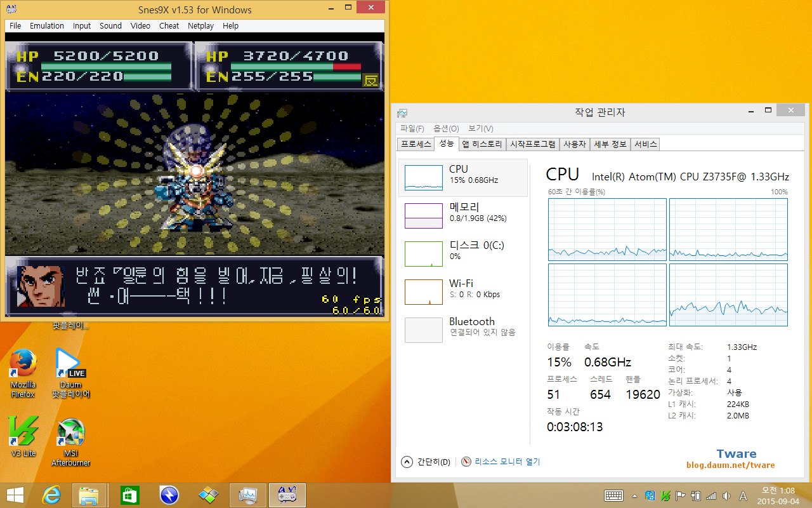The image size is (812, 508).
Task: Switch to Snes9X taskbar button
Action: point(287,495)
